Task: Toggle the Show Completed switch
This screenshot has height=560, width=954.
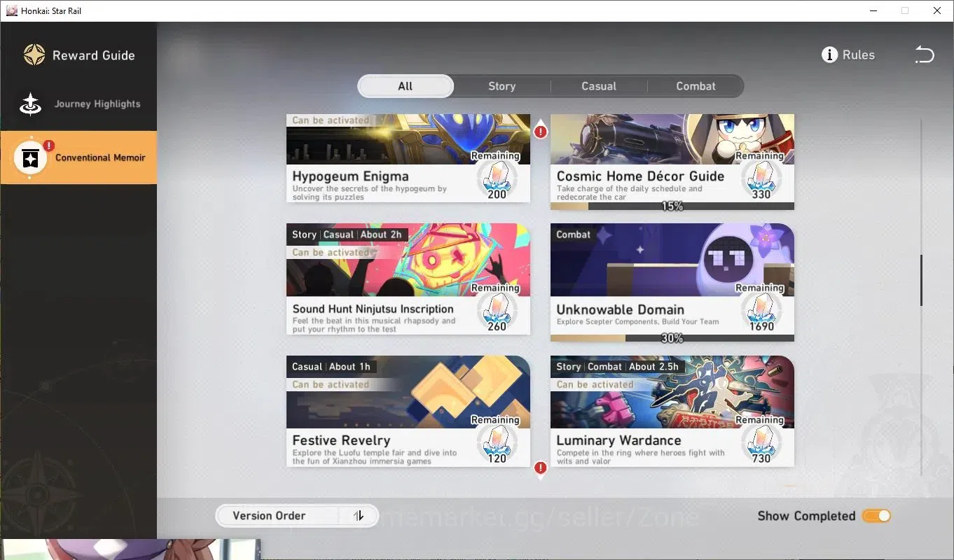Action: [x=876, y=516]
